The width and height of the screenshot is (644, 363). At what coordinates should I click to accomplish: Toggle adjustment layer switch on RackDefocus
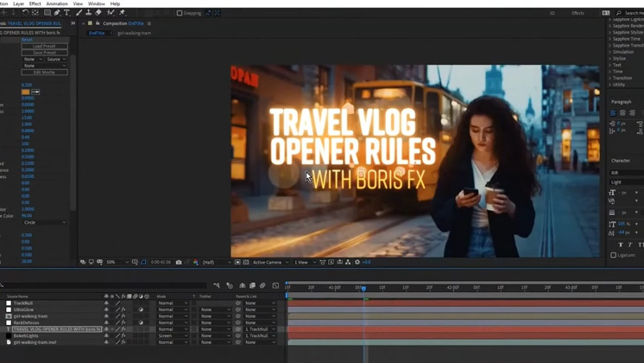tap(141, 322)
